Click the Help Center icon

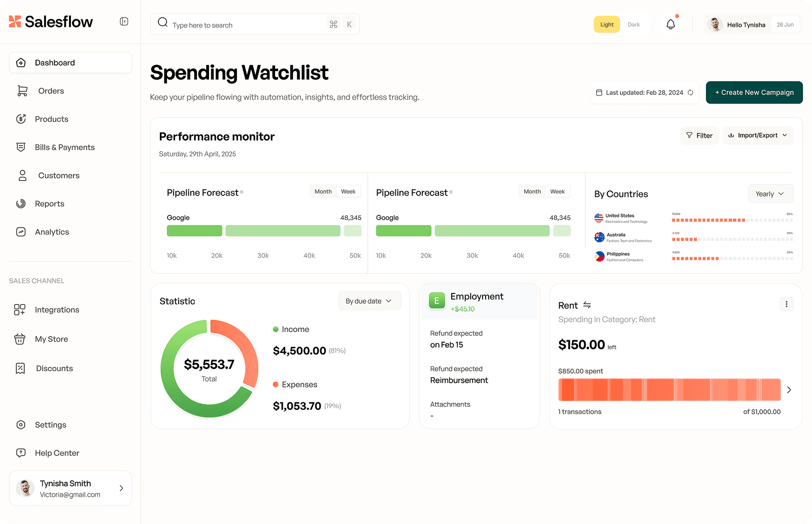(x=21, y=453)
